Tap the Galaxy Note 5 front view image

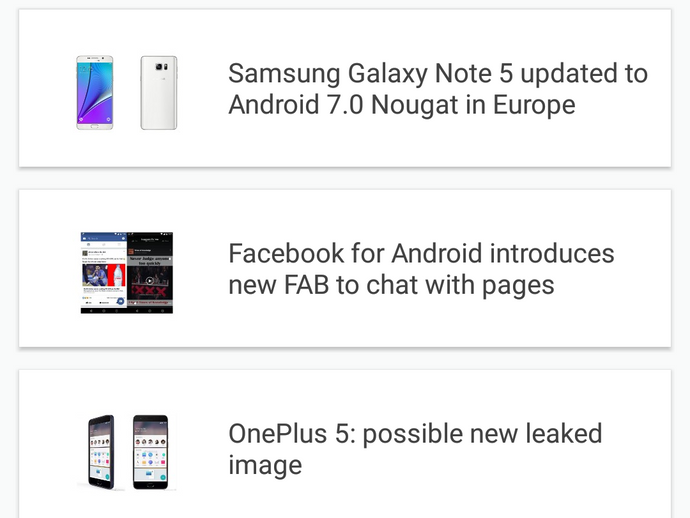(95, 92)
